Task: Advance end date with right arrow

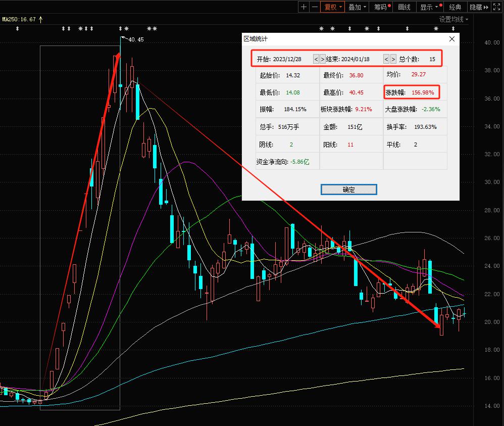Action: coord(393,59)
